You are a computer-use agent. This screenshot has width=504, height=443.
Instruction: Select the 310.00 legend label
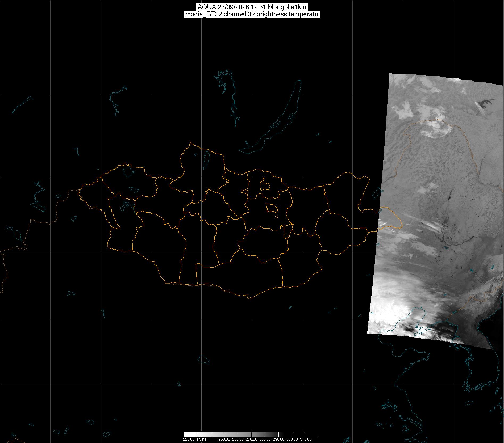point(306,439)
